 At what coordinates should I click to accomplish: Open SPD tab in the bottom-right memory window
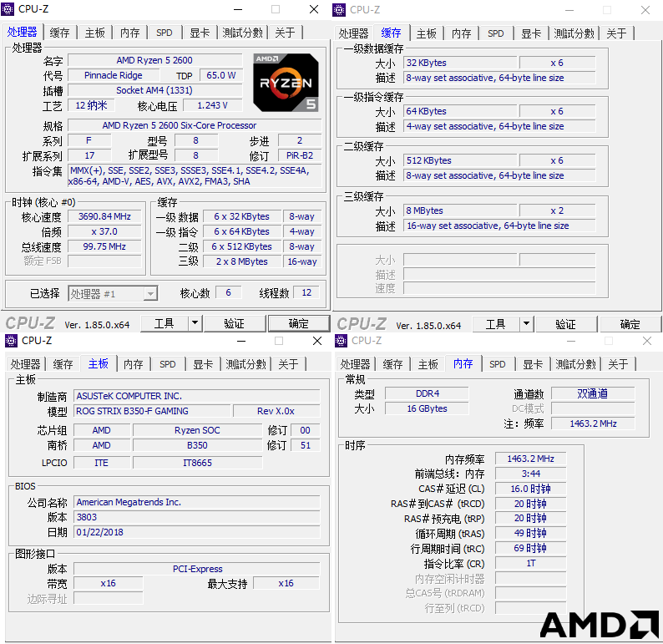[x=498, y=364]
